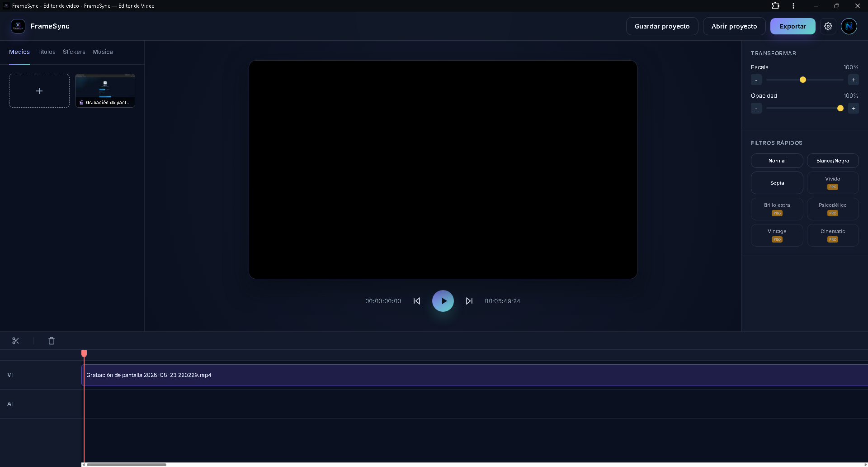Click the FrameSync logo icon

[18, 26]
